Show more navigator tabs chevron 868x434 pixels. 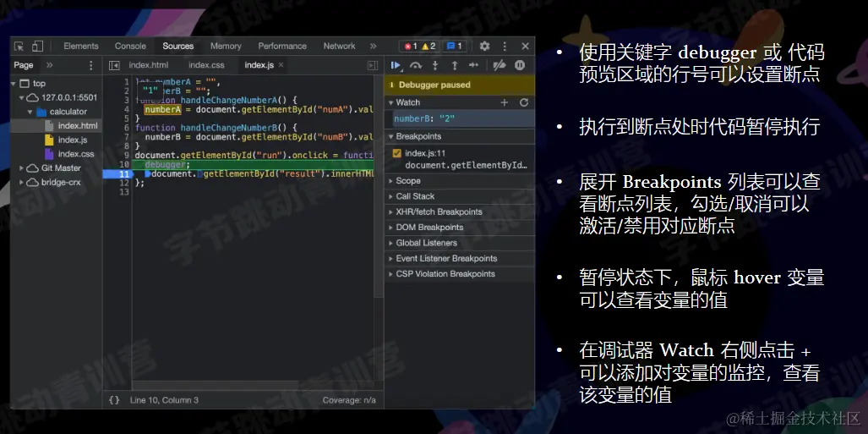click(x=50, y=65)
